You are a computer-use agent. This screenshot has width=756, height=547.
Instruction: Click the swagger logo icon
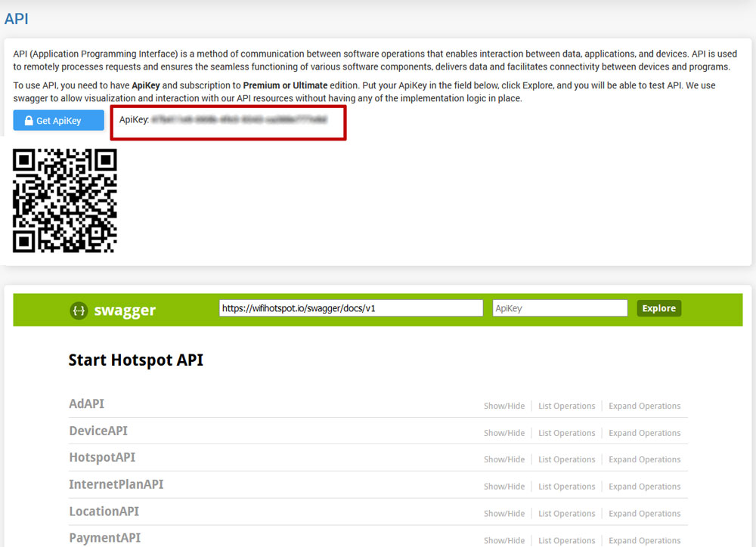79,310
